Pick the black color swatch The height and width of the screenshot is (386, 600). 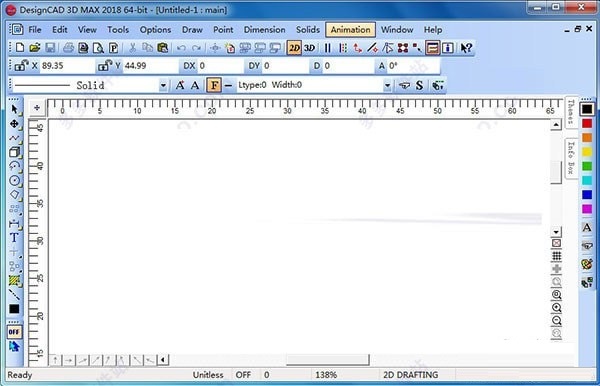coord(587,109)
